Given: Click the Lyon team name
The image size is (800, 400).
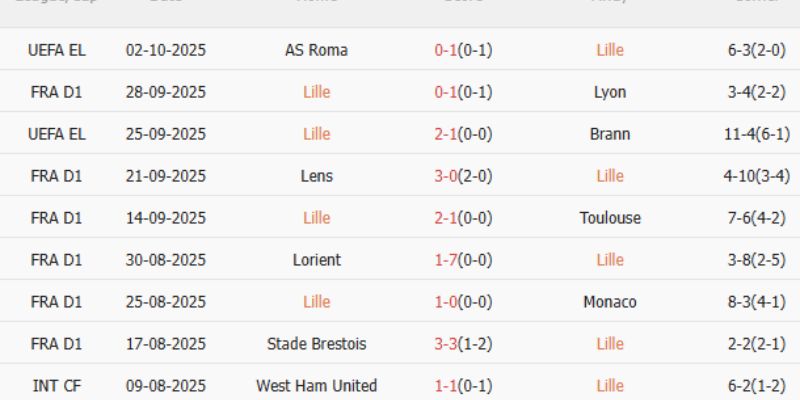Looking at the screenshot, I should 609,92.
